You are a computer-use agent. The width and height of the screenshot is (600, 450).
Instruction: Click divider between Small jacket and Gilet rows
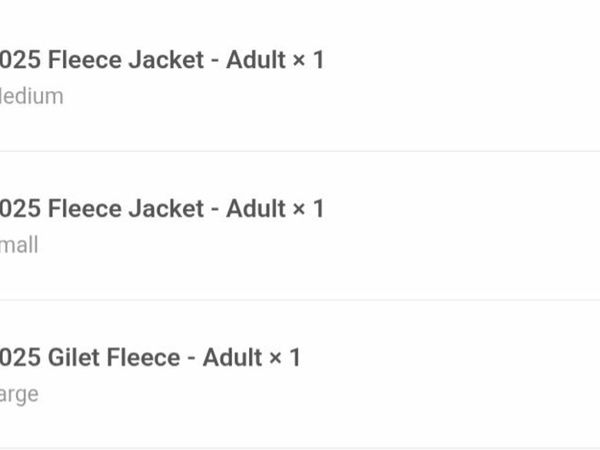coord(300,300)
